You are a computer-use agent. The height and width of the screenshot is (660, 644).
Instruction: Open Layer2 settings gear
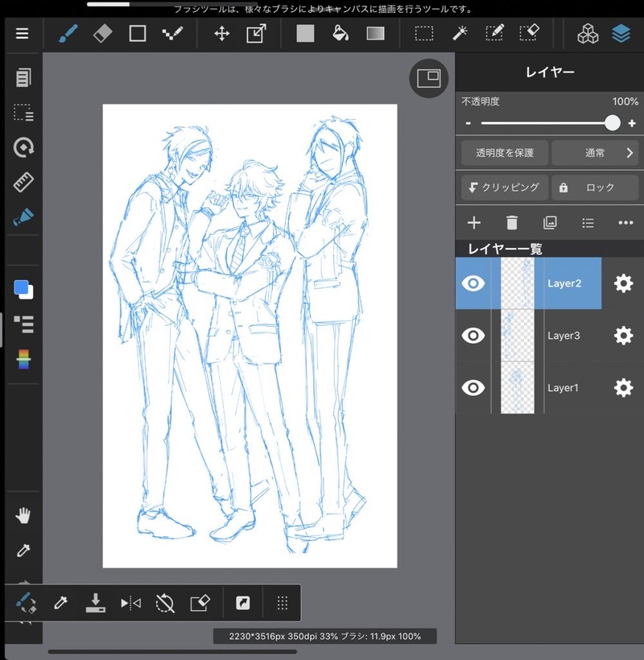(x=623, y=283)
